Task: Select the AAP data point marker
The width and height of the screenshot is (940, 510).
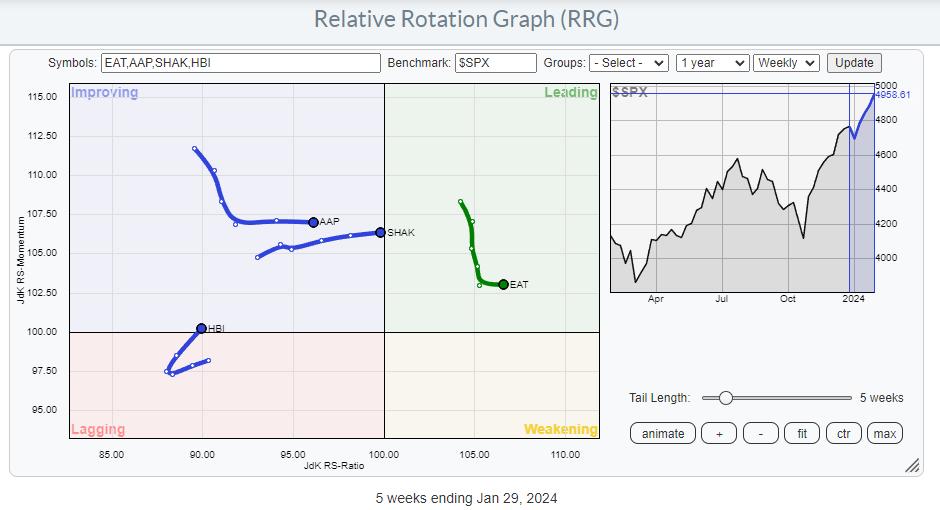Action: point(313,222)
